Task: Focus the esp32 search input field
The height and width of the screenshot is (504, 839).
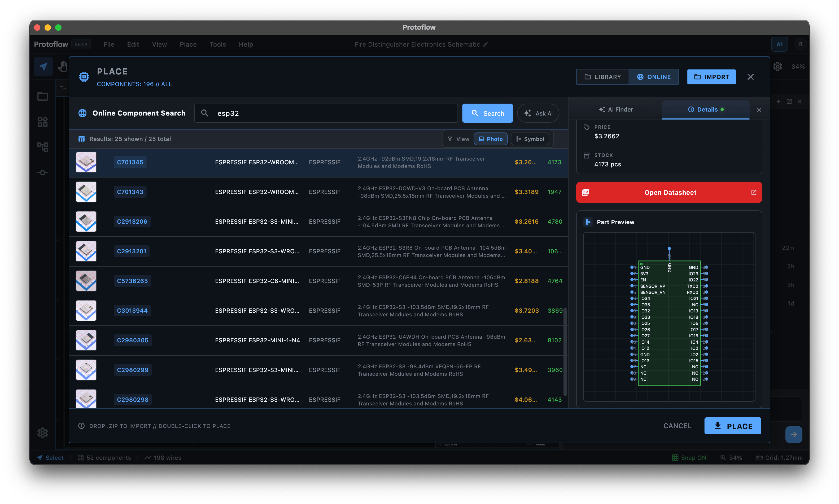Action: 326,113
